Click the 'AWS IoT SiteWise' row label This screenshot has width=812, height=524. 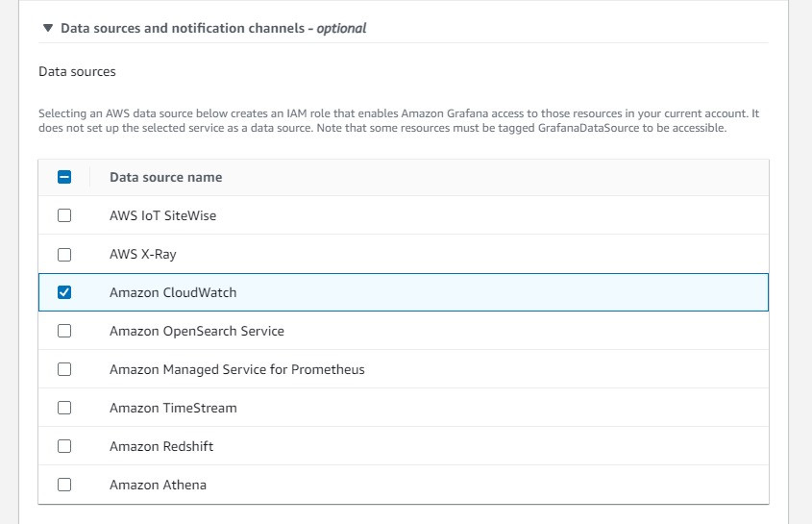162,215
